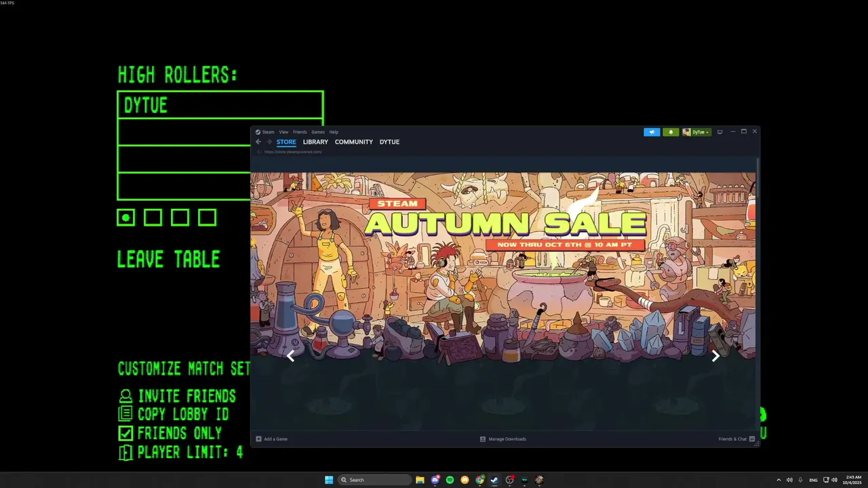Open the taskbar clock and date

853,480
